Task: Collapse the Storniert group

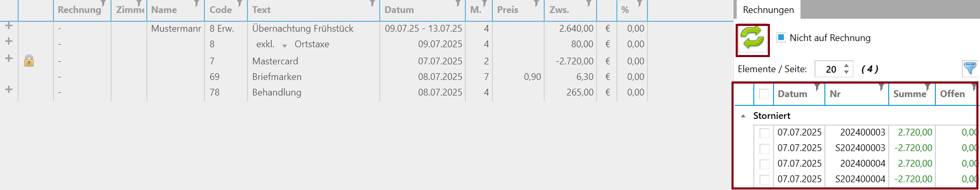Action: pos(743,116)
